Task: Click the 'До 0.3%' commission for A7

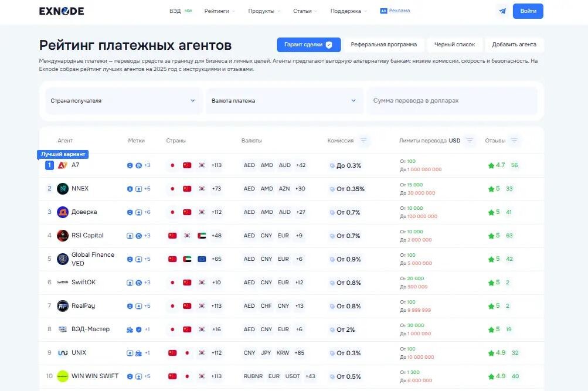Action: [349, 165]
